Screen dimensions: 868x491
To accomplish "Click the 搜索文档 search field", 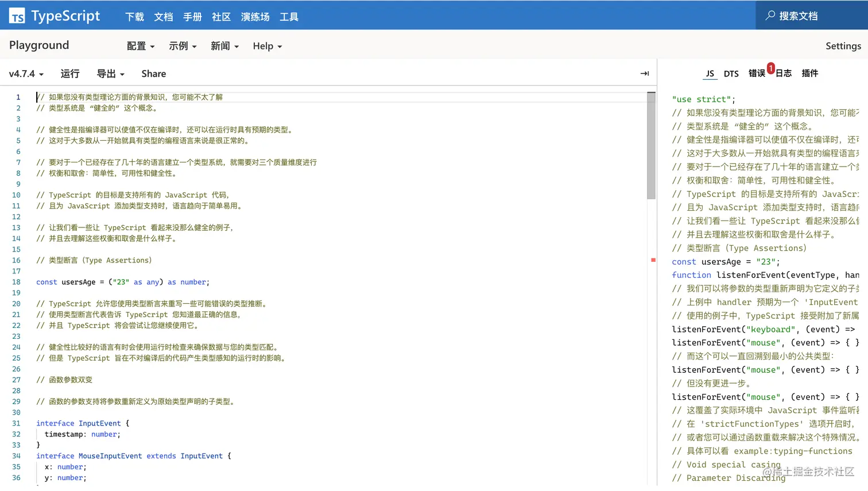I will coord(812,16).
